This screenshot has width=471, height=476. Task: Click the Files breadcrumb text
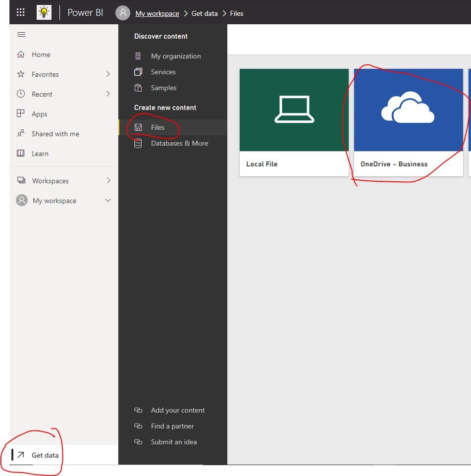[x=237, y=13]
